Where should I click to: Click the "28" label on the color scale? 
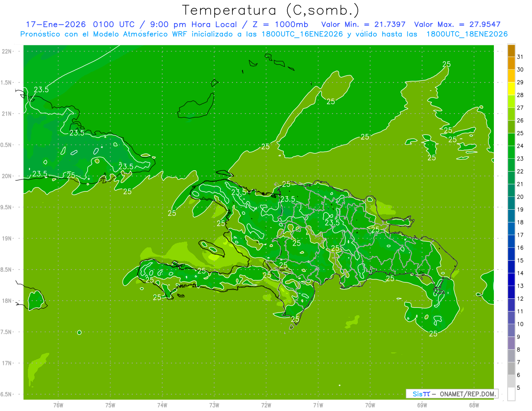point(520,95)
